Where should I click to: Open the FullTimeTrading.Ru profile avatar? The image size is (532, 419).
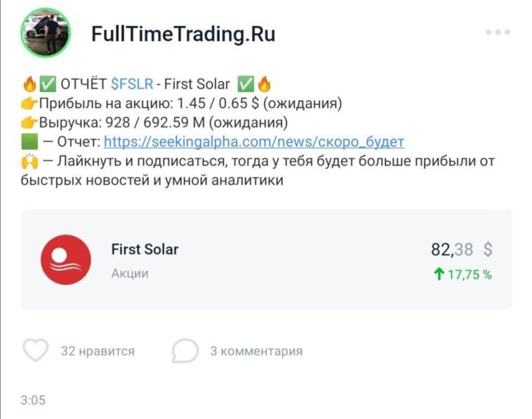[x=47, y=34]
